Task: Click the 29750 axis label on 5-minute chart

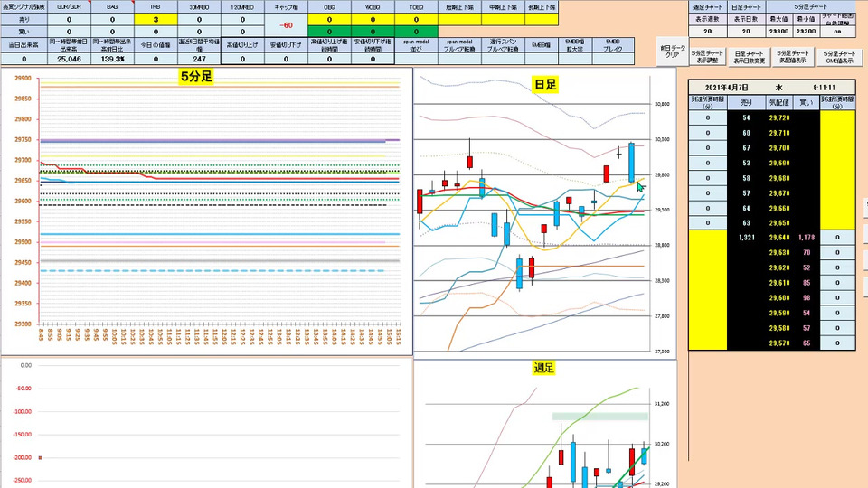Action: tap(23, 140)
